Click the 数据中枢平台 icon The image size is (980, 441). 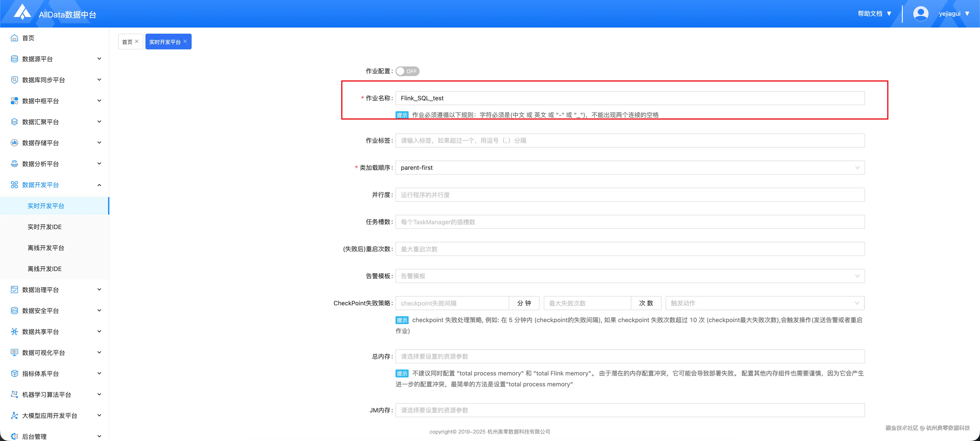point(14,101)
